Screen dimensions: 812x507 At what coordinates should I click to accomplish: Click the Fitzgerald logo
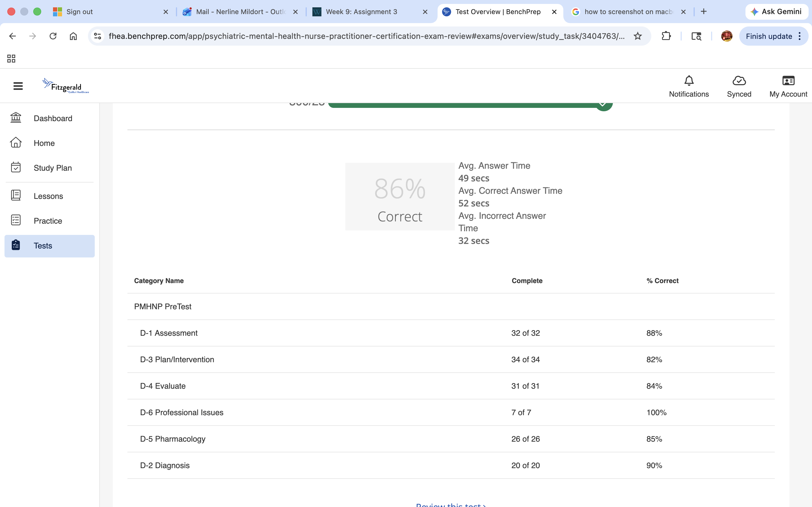[66, 86]
